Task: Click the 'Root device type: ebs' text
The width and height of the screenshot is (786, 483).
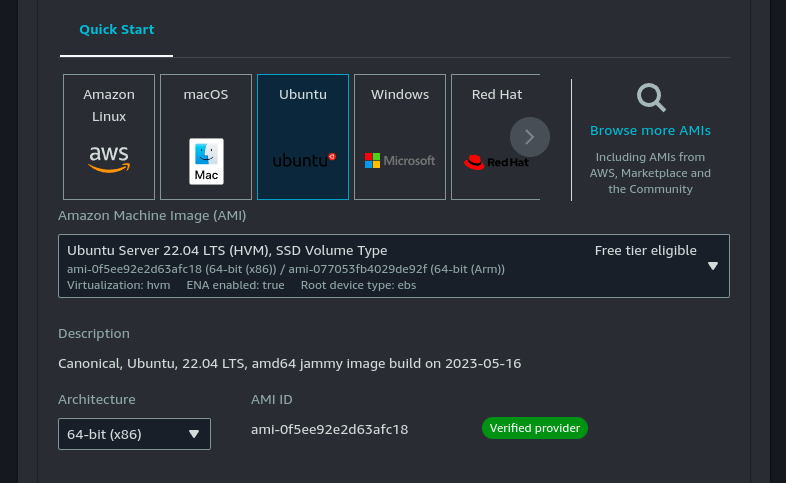Action: (358, 285)
